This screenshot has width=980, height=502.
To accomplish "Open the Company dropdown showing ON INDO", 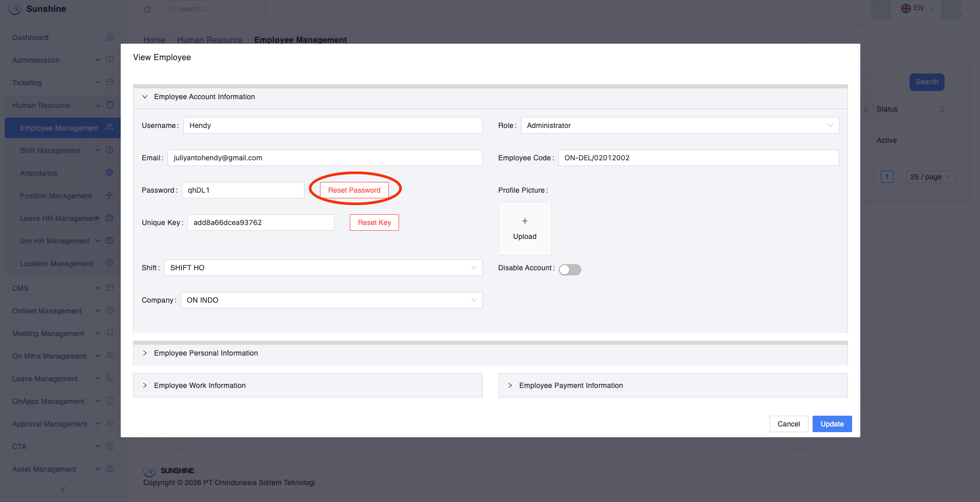I will pos(331,300).
